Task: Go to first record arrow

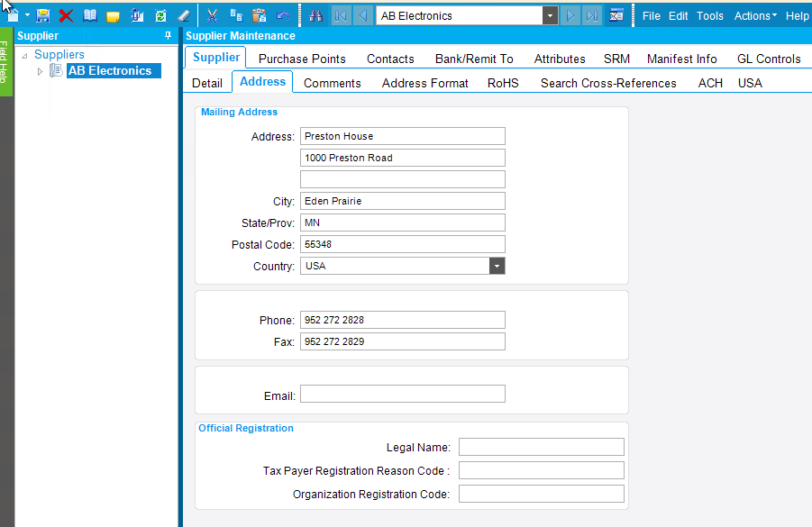Action: click(x=341, y=15)
